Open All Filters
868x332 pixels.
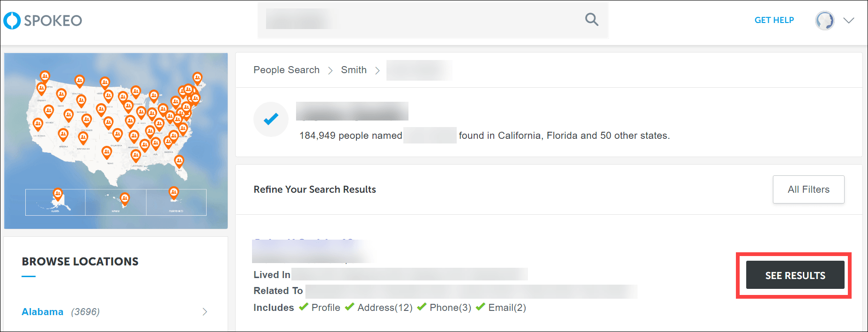808,189
